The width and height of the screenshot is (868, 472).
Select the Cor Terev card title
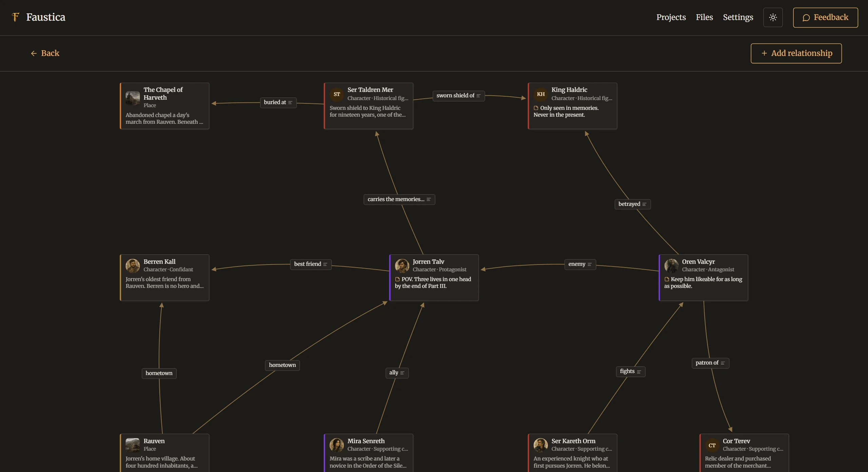[x=736, y=441]
